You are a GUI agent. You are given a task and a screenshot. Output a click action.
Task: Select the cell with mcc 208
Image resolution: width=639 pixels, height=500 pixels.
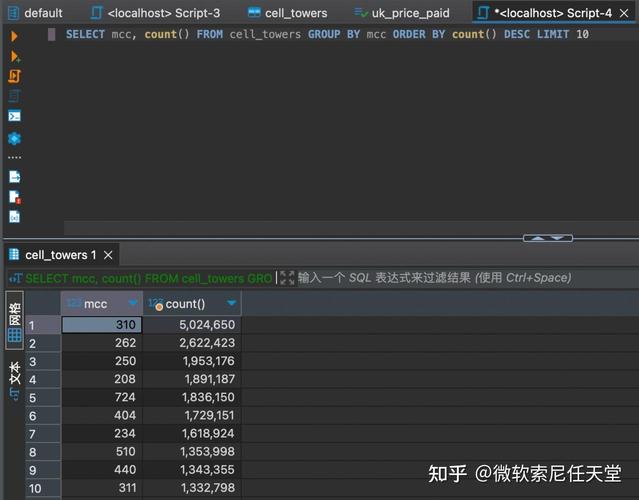tap(102, 379)
